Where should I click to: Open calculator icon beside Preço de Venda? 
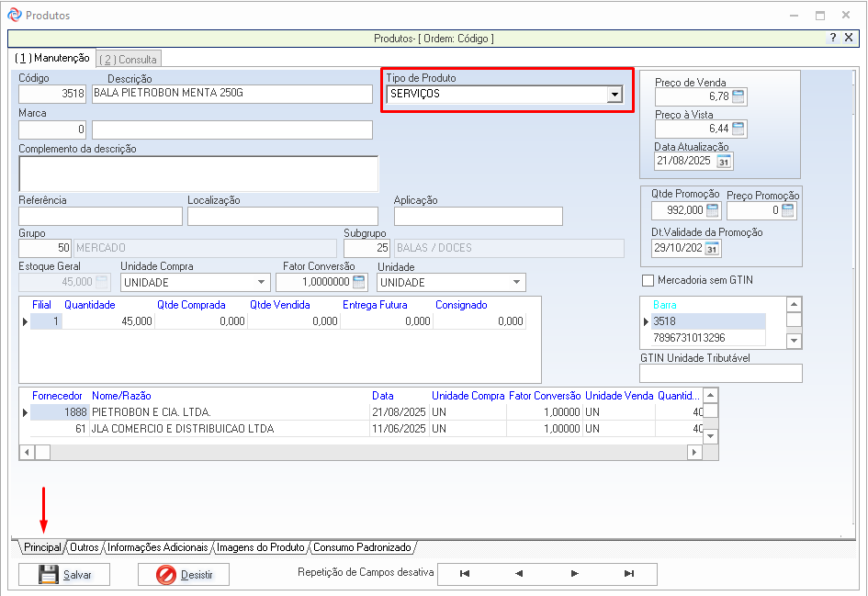click(x=738, y=96)
